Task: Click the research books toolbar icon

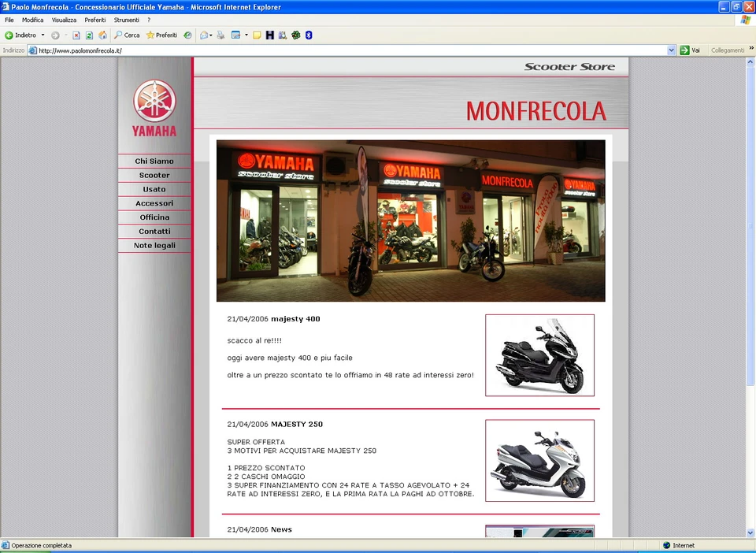Action: tap(283, 35)
